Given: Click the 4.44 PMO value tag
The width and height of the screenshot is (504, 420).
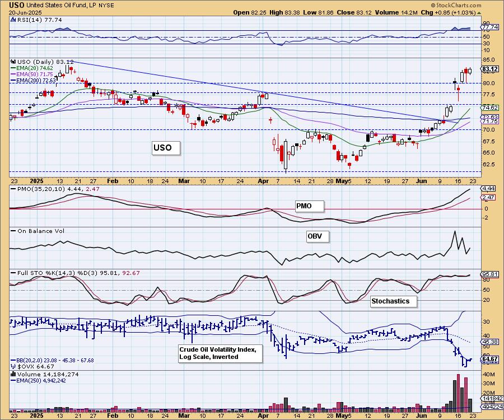Looking at the screenshot, I should coord(488,188).
